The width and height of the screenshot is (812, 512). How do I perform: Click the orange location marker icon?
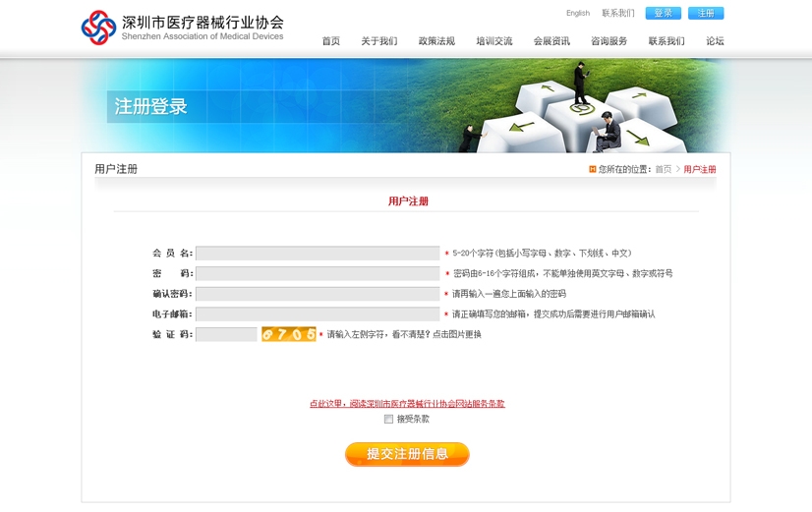point(592,169)
